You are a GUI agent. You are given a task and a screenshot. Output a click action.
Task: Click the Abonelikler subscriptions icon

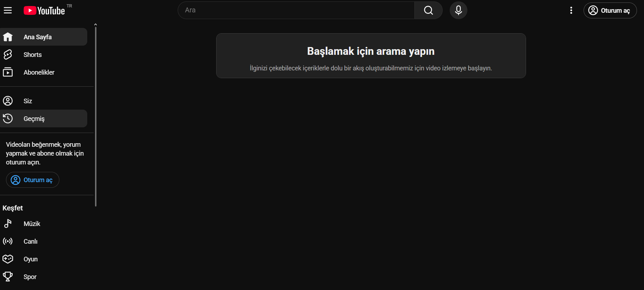pyautogui.click(x=8, y=72)
